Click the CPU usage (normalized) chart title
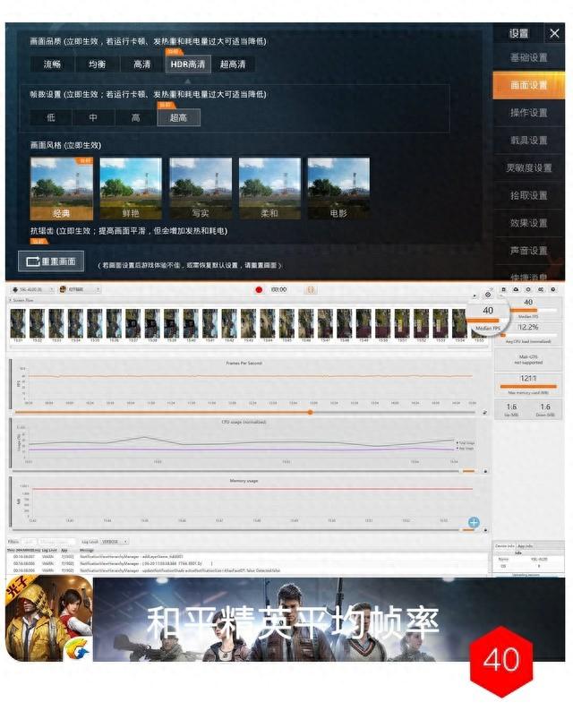The height and width of the screenshot is (728, 573). (244, 422)
